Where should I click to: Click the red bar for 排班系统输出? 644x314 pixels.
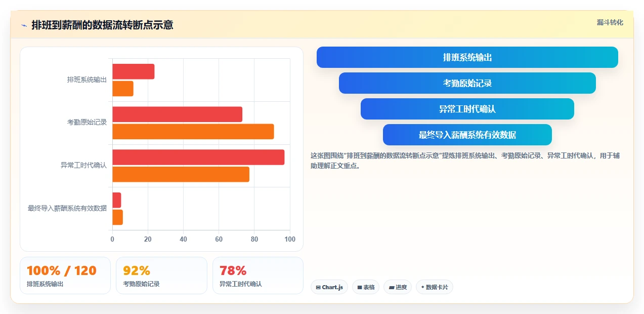(x=134, y=72)
